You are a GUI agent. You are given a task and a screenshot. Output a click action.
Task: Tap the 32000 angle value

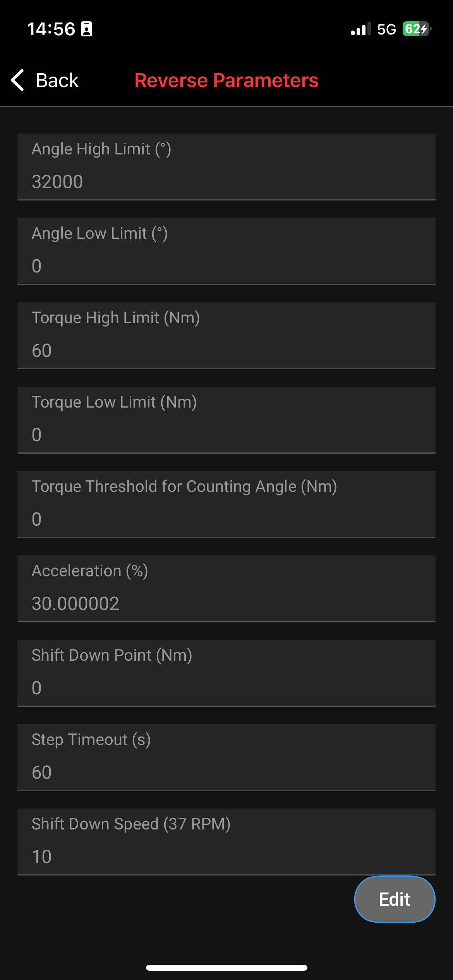57,182
